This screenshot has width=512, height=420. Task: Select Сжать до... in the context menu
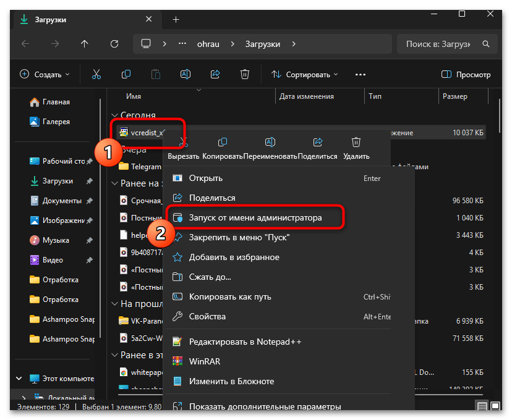click(x=278, y=277)
